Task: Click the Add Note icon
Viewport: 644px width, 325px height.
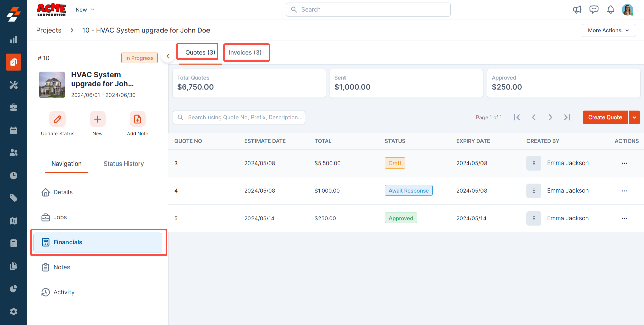Action: 137,119
